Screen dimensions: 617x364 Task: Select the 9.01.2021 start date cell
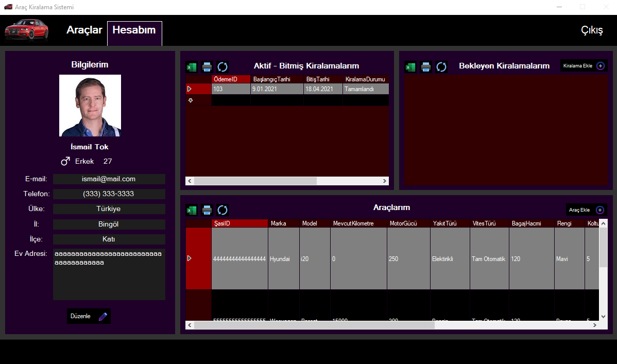pyautogui.click(x=277, y=89)
